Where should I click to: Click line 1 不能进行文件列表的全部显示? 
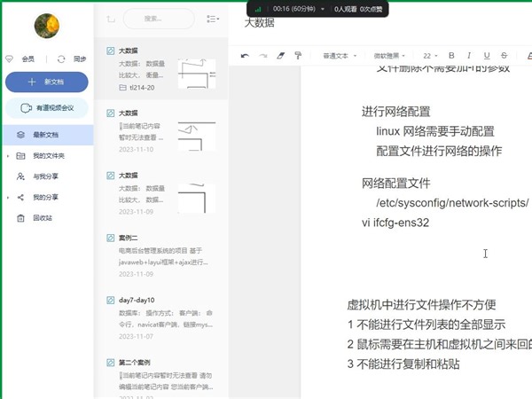(426, 325)
